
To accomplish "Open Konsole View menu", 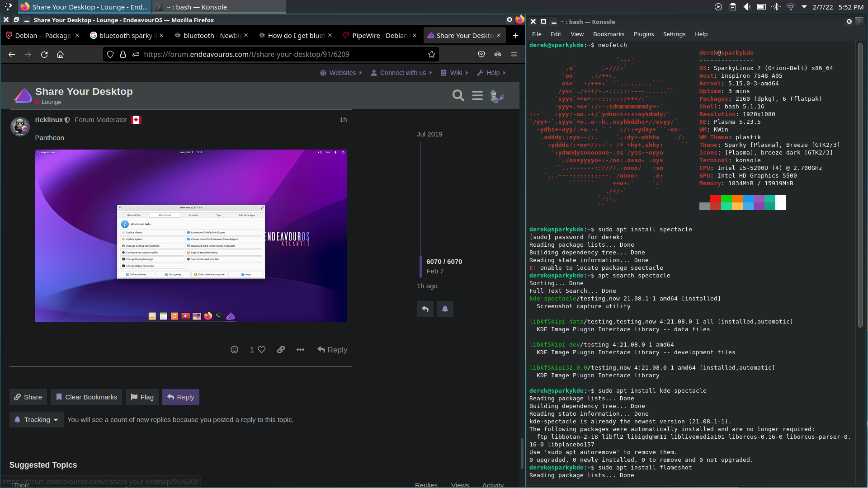I will point(577,34).
